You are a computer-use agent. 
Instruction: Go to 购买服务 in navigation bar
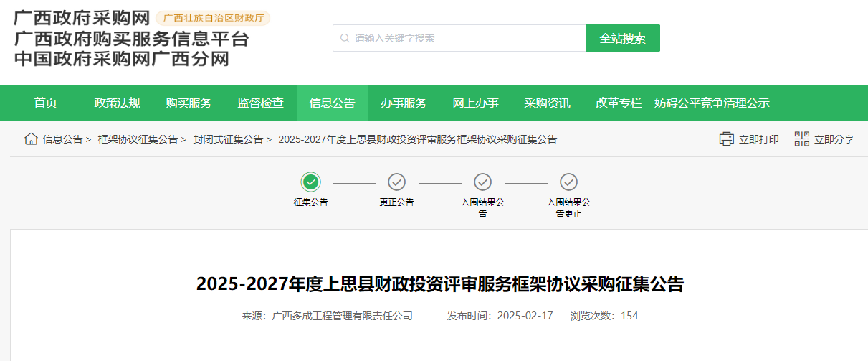point(189,103)
